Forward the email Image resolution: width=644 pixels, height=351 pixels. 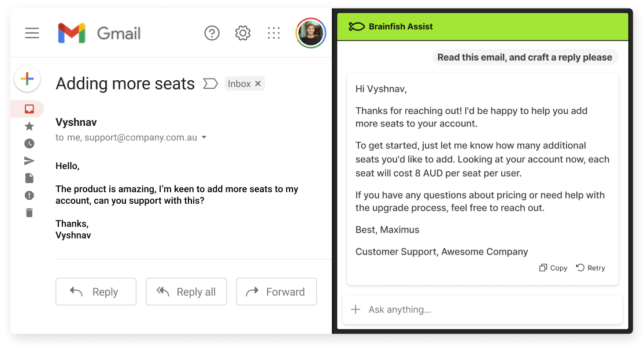coord(276,292)
